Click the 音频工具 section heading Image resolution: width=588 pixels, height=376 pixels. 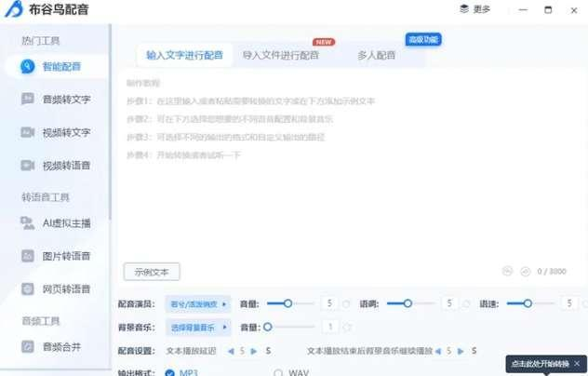tap(41, 321)
